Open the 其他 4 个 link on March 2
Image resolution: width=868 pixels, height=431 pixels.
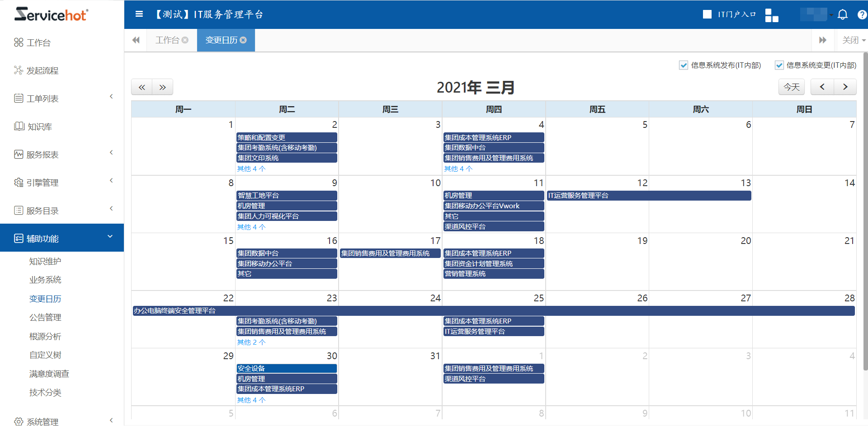(251, 169)
